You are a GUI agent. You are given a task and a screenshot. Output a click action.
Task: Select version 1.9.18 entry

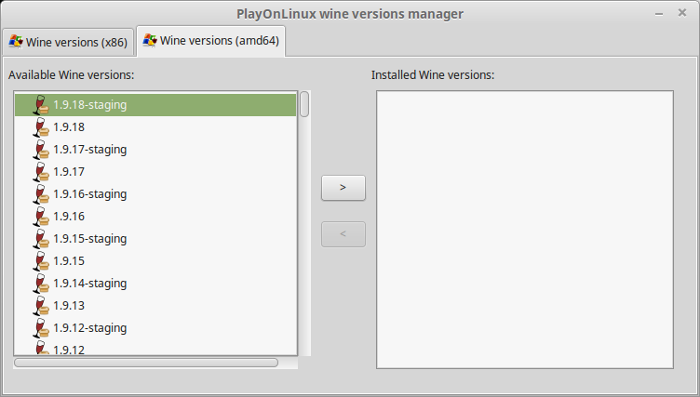155,127
